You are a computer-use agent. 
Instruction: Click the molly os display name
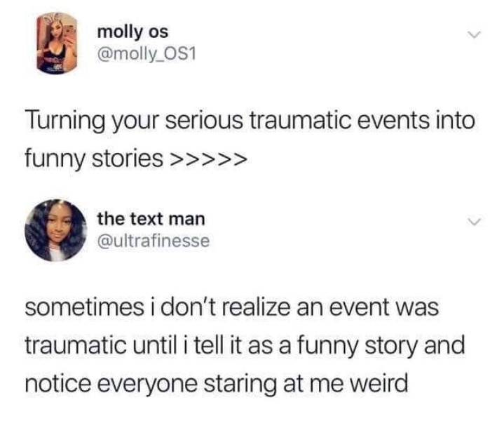point(132,32)
